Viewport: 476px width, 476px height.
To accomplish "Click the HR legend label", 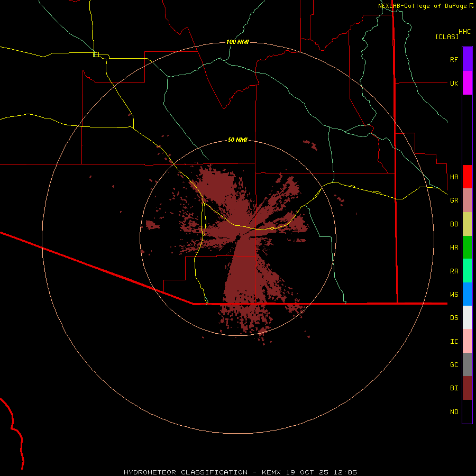I will pos(454,248).
